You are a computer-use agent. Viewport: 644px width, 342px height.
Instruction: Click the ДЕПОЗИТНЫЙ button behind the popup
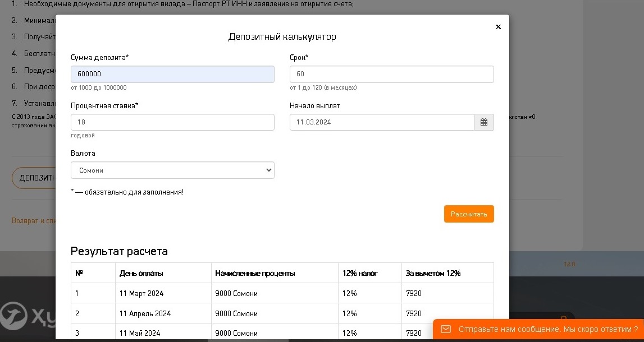(x=34, y=178)
